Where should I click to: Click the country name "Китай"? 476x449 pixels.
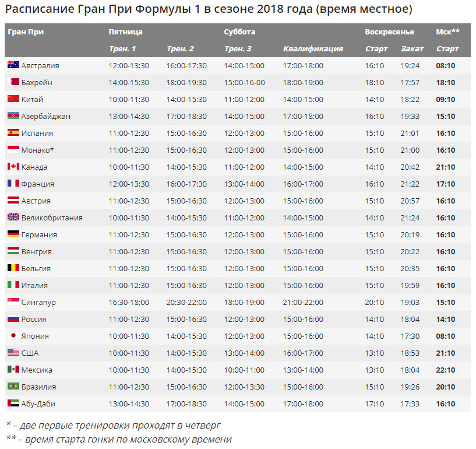pyautogui.click(x=32, y=99)
